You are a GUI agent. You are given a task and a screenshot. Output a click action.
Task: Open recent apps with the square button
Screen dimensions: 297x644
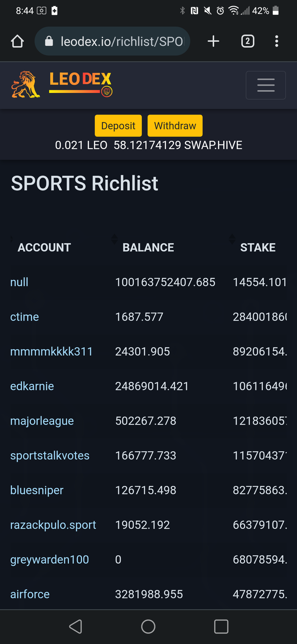(221, 626)
